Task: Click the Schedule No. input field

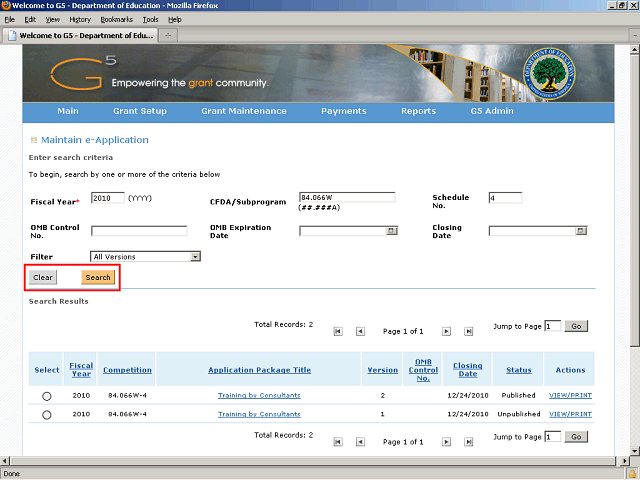Action: [x=505, y=198]
